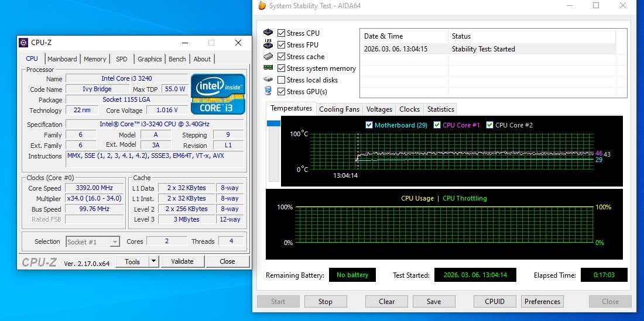
Task: Click the Max TDP value 55.0 W
Action: pyautogui.click(x=175, y=89)
